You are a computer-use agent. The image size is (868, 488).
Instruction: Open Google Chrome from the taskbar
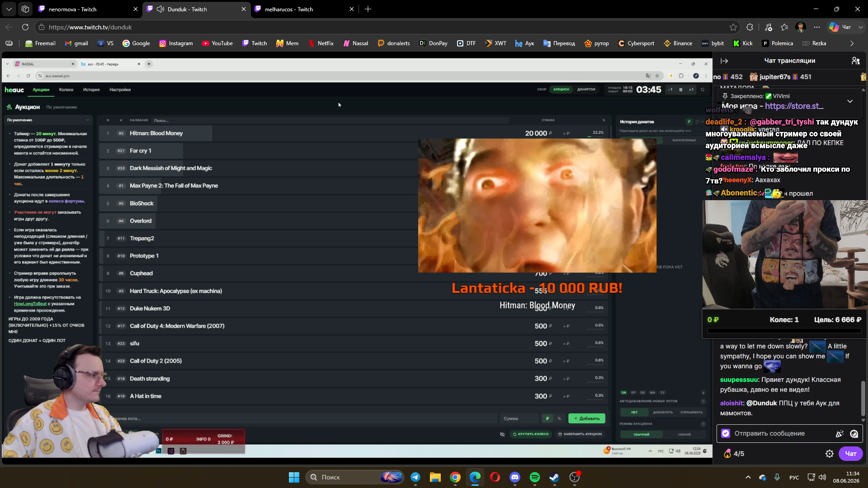(x=455, y=477)
